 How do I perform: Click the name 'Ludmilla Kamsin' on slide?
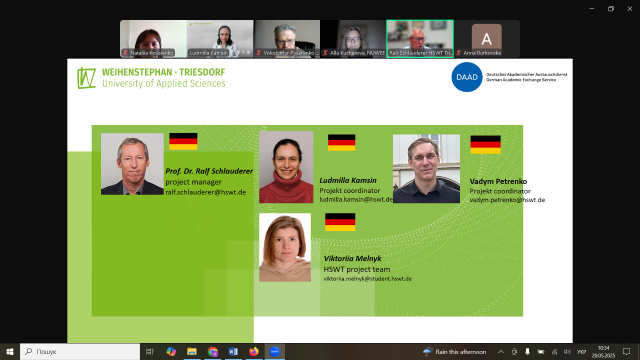tap(348, 180)
